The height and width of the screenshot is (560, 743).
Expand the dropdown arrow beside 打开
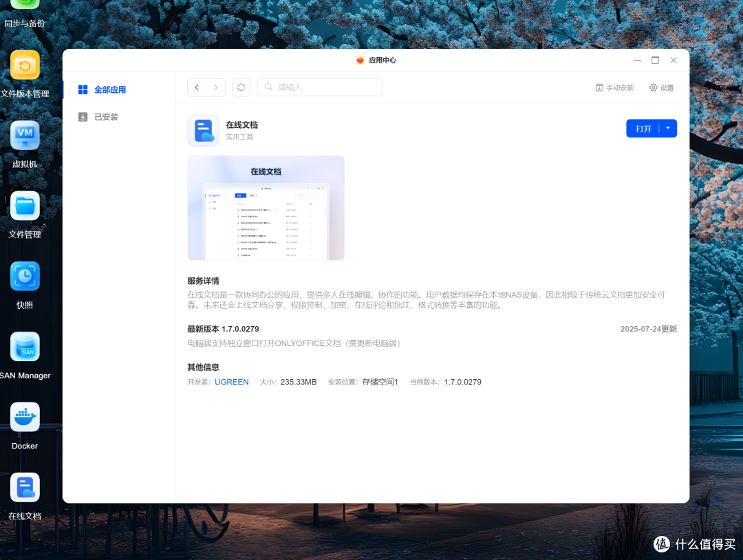click(x=668, y=129)
